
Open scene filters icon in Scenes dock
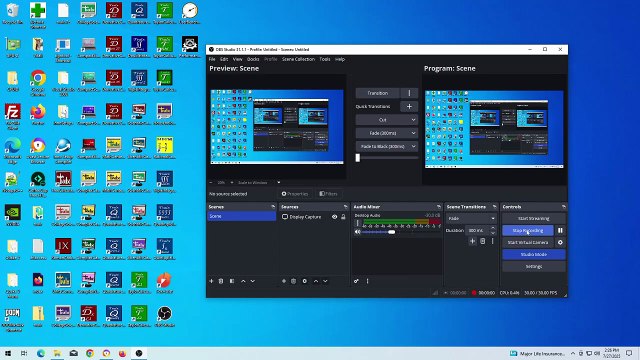pos(232,281)
